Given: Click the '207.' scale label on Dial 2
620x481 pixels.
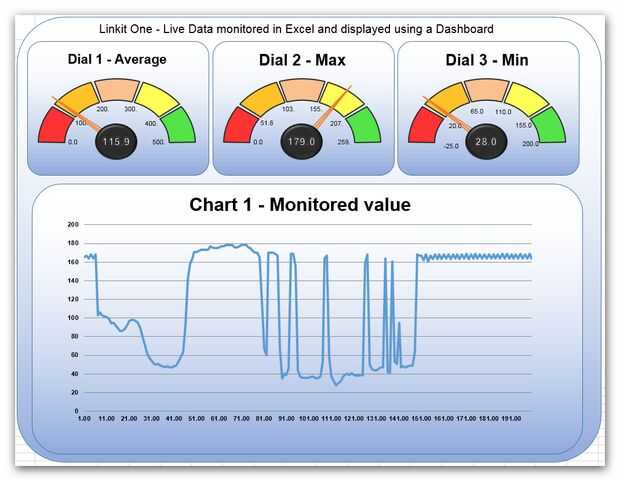Looking at the screenshot, I should click(x=336, y=124).
